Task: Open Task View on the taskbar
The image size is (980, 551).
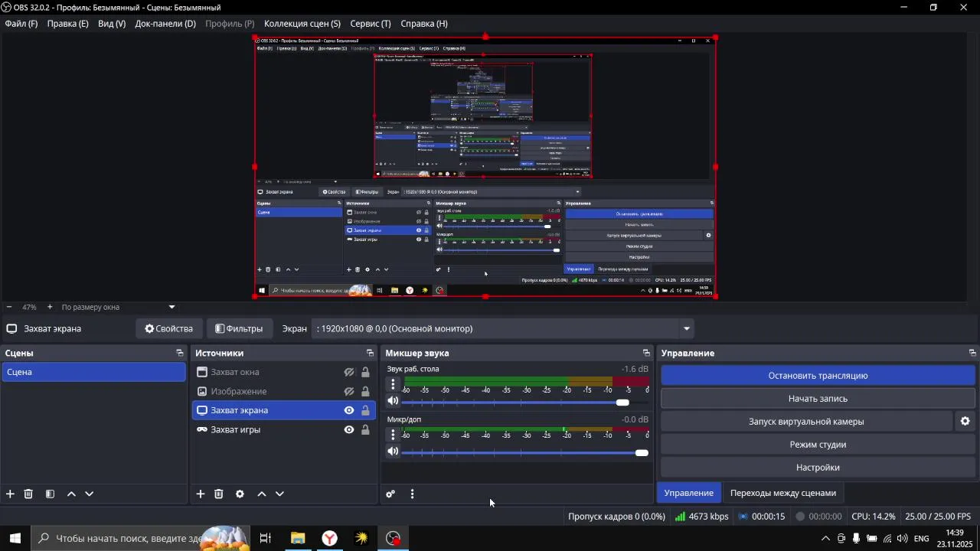Action: [266, 539]
